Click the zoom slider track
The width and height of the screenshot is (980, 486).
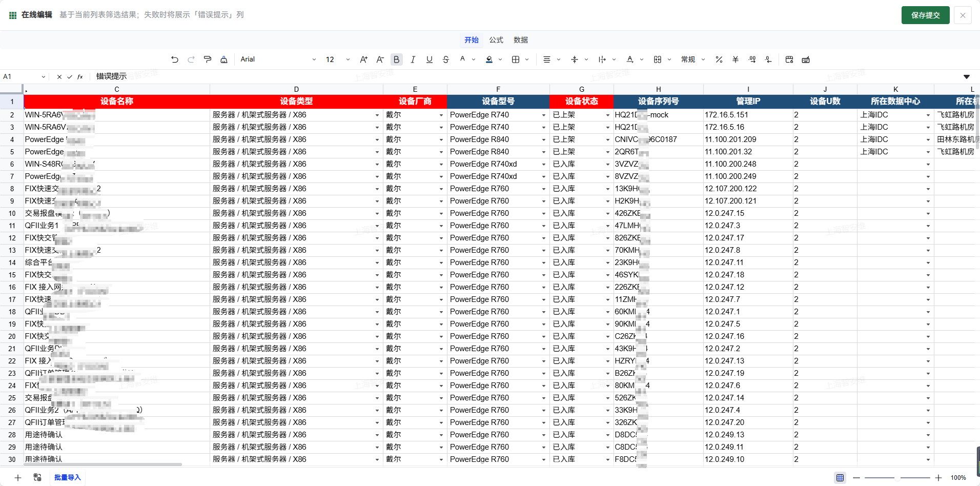(897, 478)
